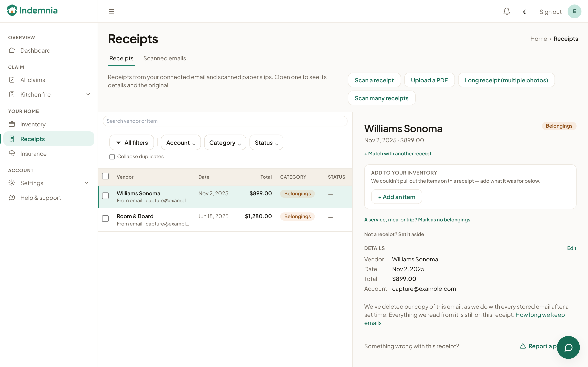Open Insurance umbrella item
This screenshot has width=588, height=367.
pyautogui.click(x=33, y=154)
